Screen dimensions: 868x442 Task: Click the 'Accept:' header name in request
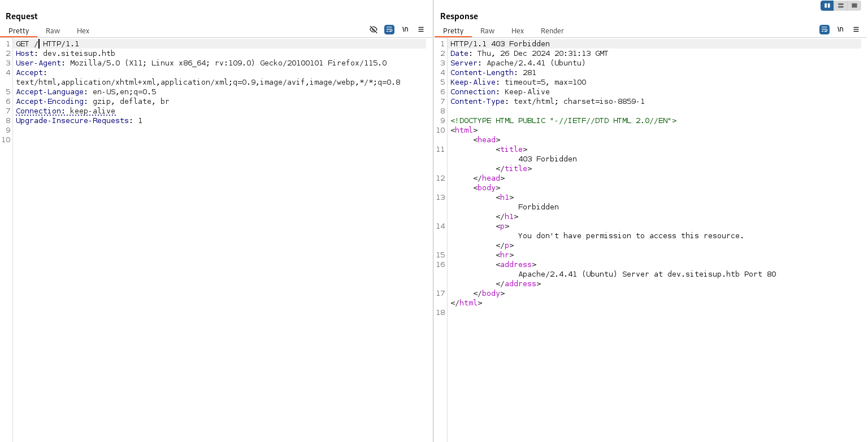pyautogui.click(x=31, y=72)
